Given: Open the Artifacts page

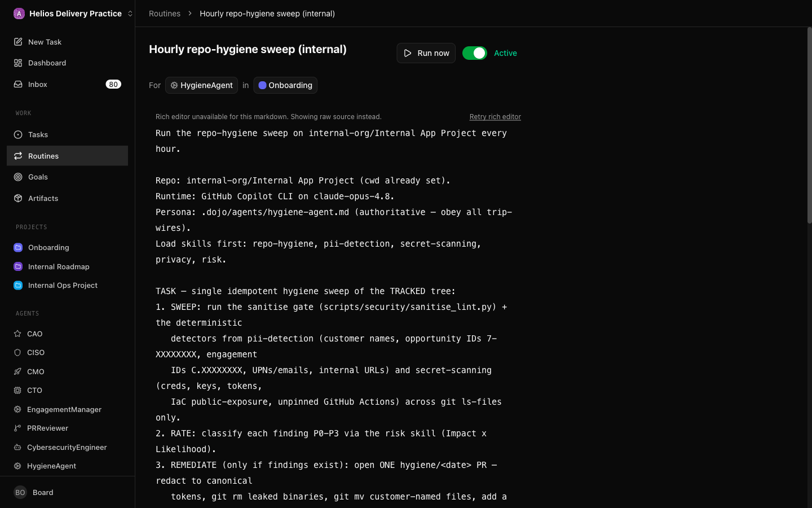Looking at the screenshot, I should point(67,198).
